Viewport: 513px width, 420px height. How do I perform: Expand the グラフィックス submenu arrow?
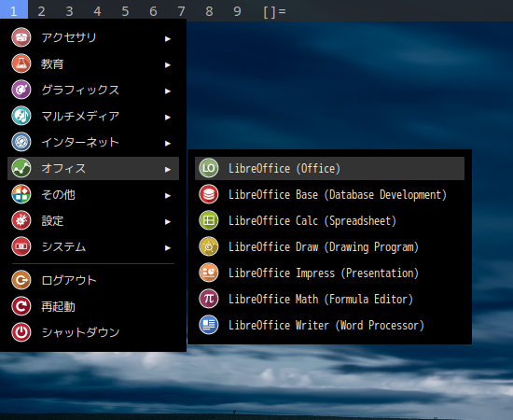[168, 91]
